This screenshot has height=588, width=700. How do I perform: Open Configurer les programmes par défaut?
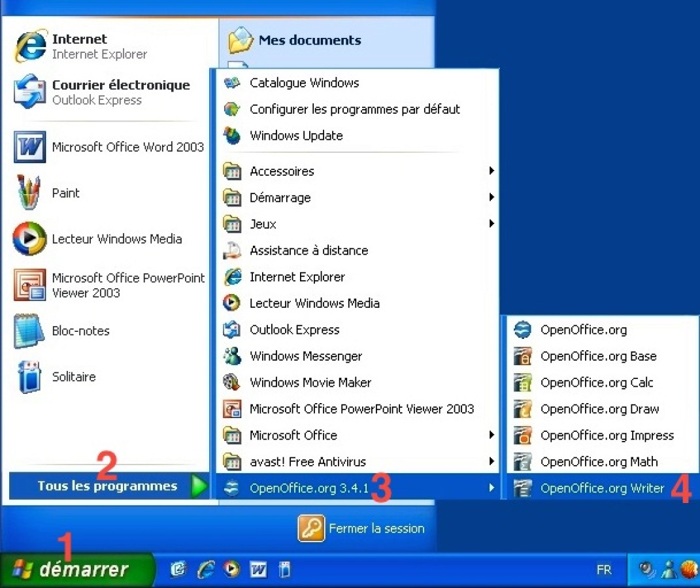pos(357,109)
